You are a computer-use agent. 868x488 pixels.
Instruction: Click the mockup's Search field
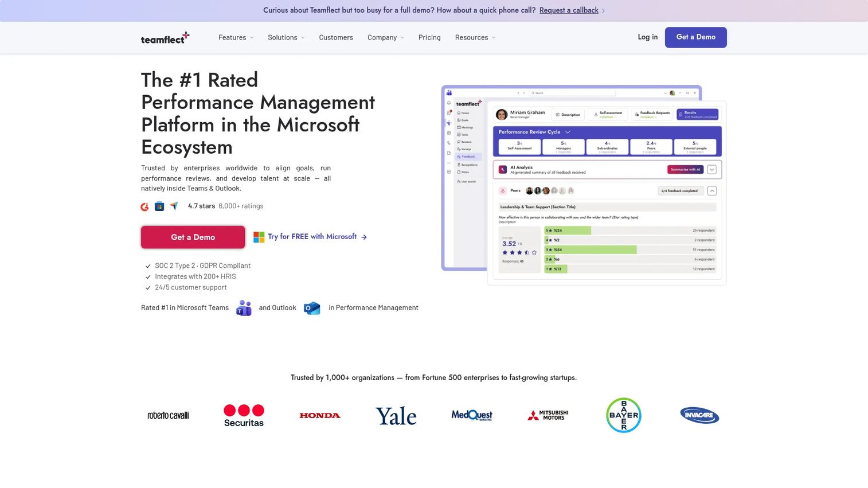pyautogui.click(x=572, y=93)
